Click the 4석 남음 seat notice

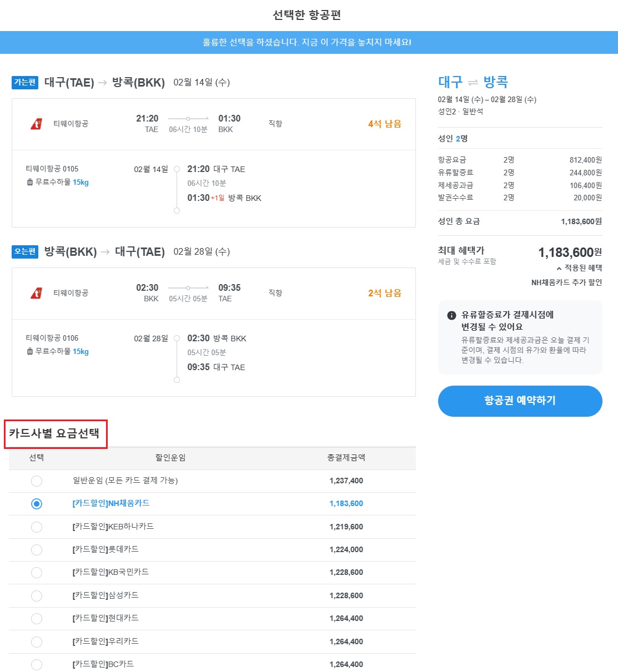point(385,124)
